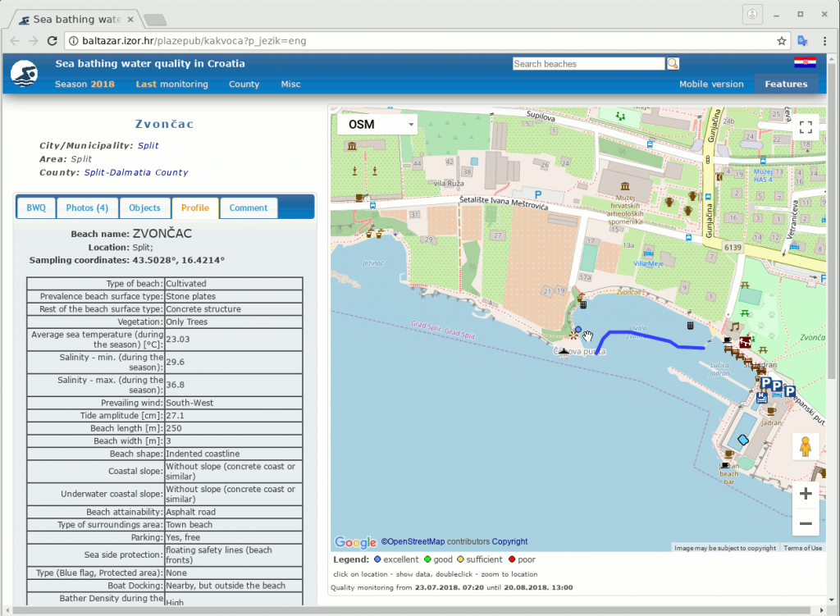The height and width of the screenshot is (616, 840).
Task: Click the Croatian flag language icon
Action: (804, 63)
